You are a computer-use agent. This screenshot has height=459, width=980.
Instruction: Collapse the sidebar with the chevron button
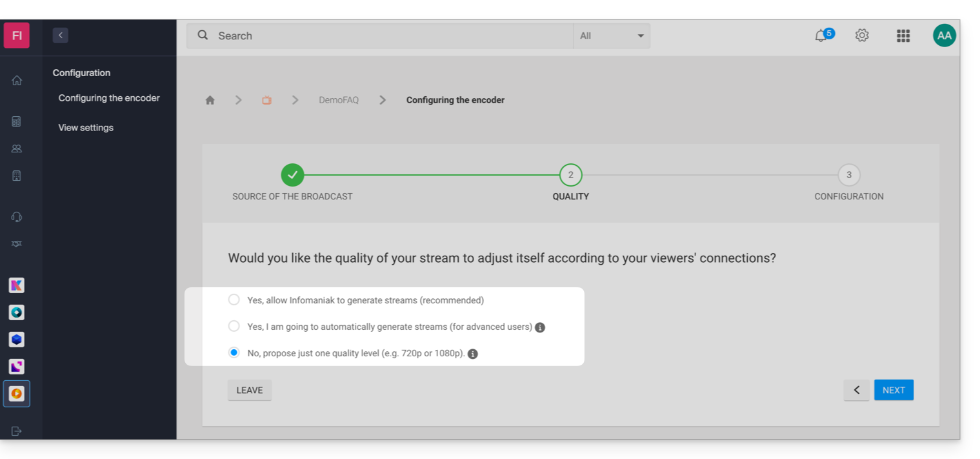coord(60,36)
